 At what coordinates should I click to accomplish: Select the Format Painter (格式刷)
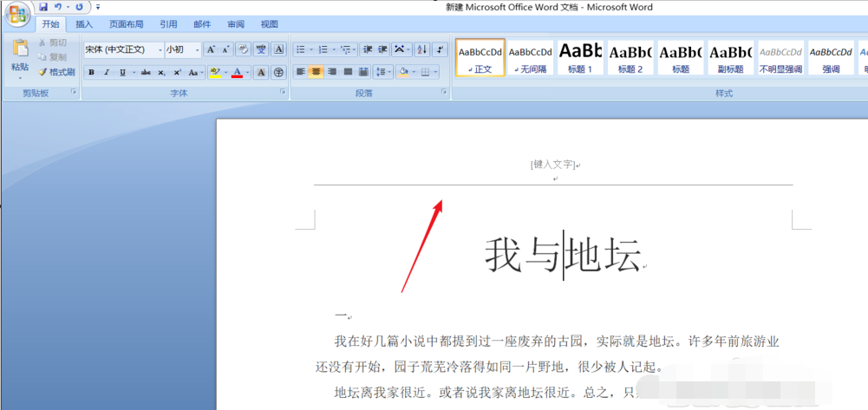click(55, 72)
